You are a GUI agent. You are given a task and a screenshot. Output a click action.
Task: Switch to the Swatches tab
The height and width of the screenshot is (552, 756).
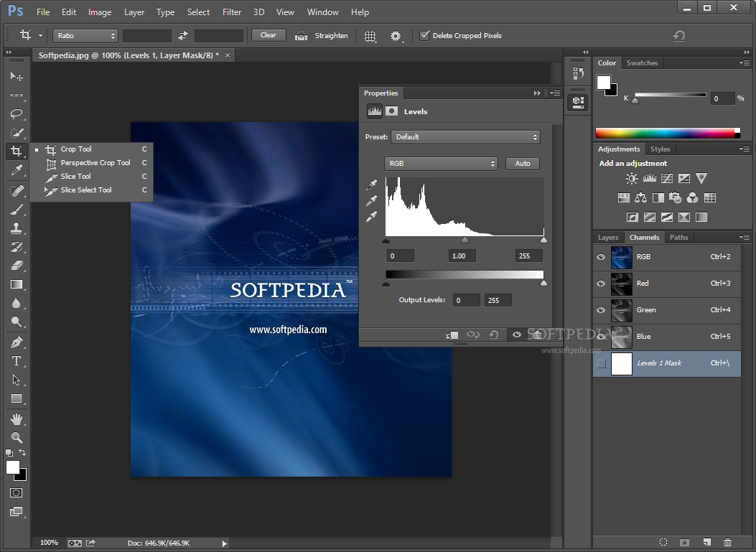click(642, 62)
